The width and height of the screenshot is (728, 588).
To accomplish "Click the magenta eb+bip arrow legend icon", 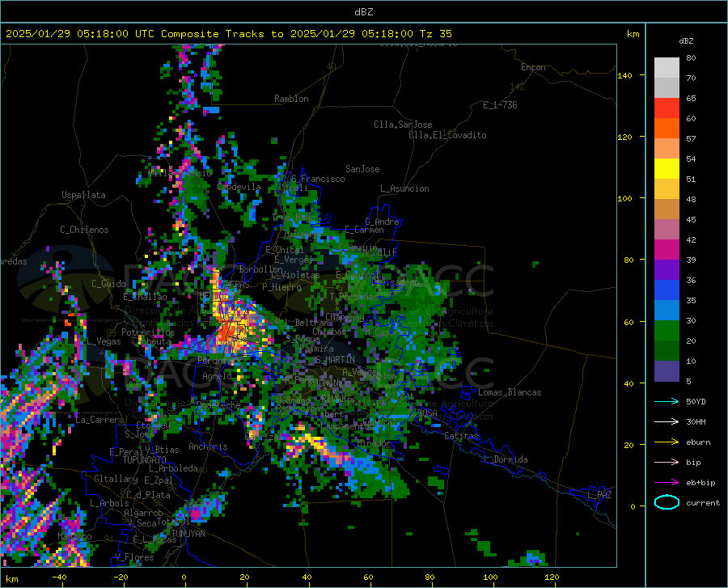I will click(x=667, y=482).
